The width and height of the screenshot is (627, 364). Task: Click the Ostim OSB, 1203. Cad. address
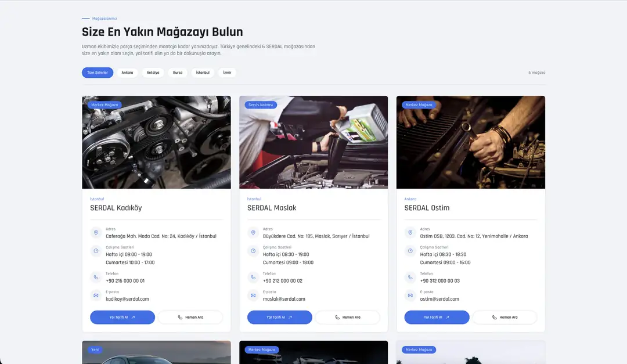[474, 236]
